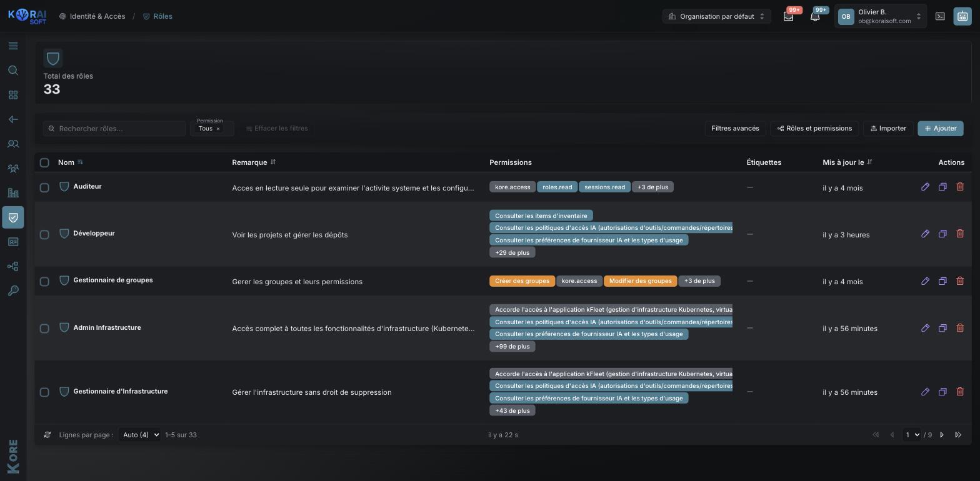Viewport: 980px width, 481px height.
Task: Click the Modifier des groupes permission tag
Action: pos(640,281)
